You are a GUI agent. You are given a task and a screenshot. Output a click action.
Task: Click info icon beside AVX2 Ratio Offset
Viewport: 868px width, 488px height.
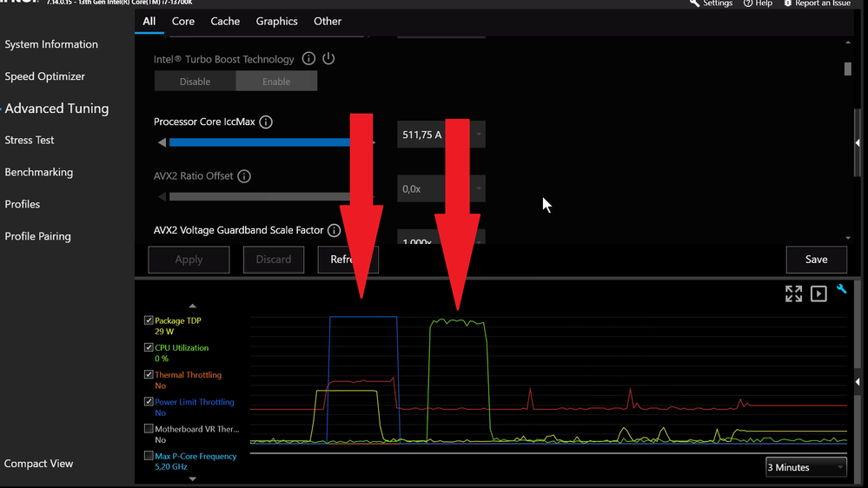pos(244,176)
